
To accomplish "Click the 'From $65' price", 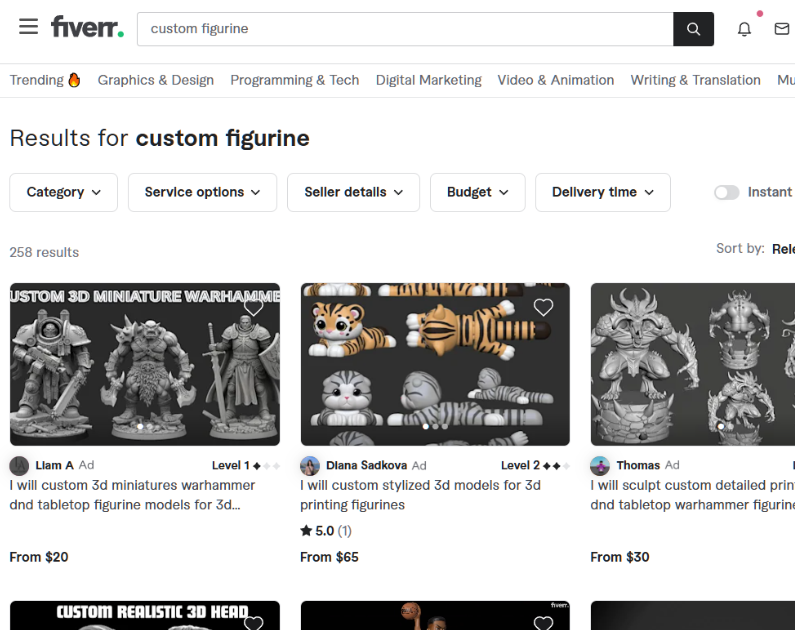I will coord(329,557).
